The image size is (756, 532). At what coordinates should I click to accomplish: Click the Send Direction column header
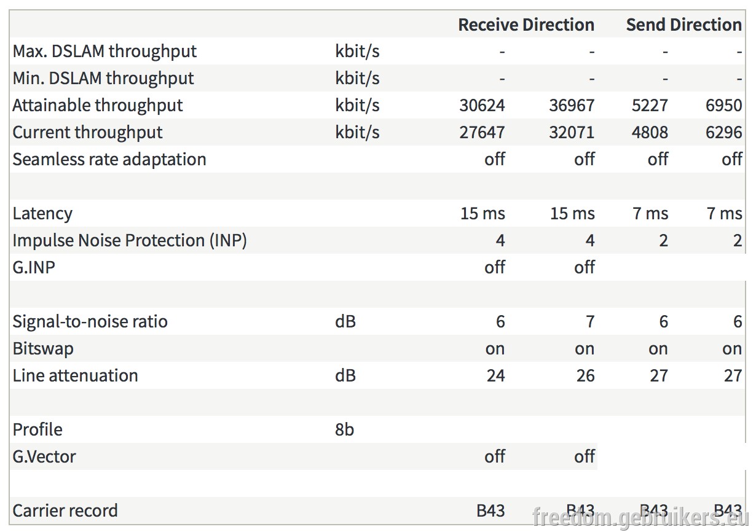pos(683,25)
